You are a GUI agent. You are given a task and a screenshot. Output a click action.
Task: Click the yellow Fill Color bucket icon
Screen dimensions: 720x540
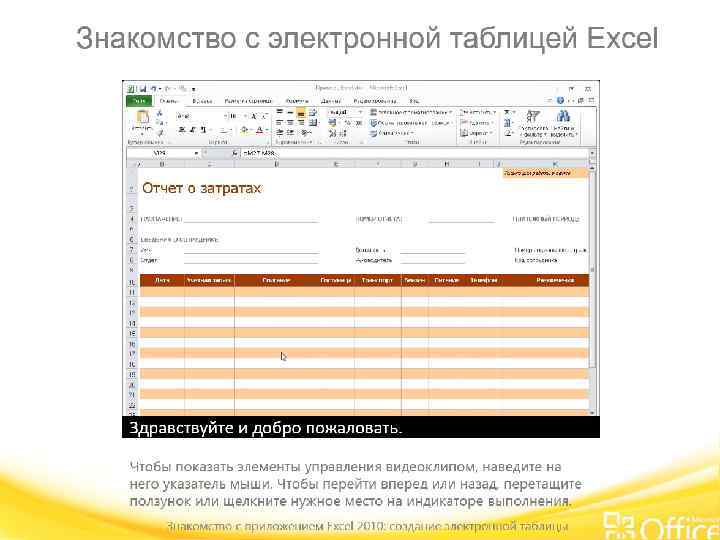click(x=245, y=130)
